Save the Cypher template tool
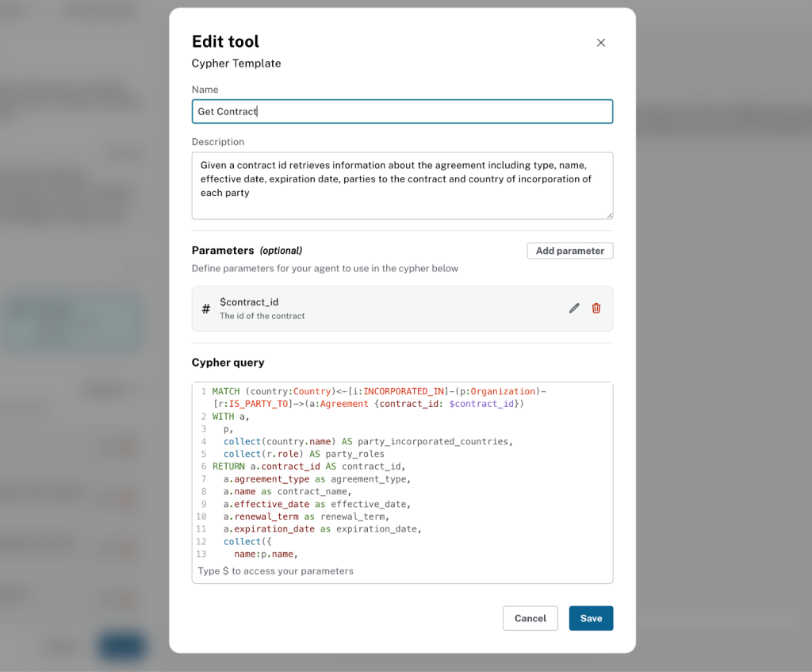This screenshot has width=812, height=672. pos(591,619)
